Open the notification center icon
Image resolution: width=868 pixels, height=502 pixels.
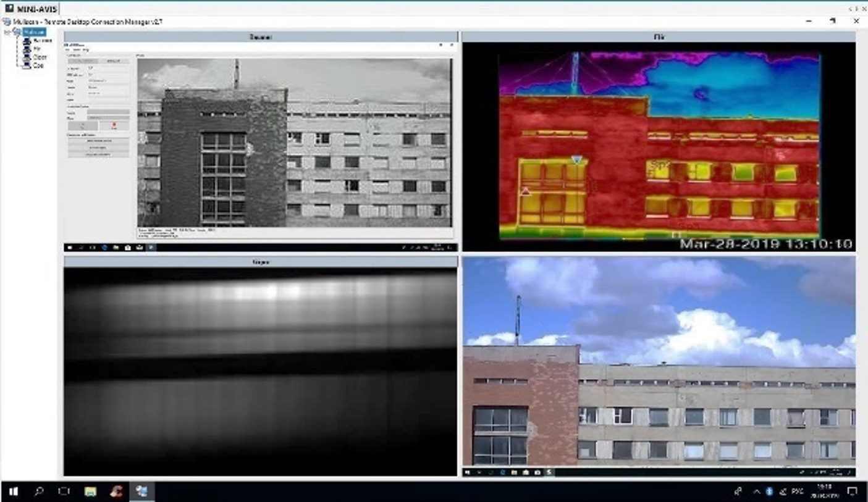click(x=852, y=492)
